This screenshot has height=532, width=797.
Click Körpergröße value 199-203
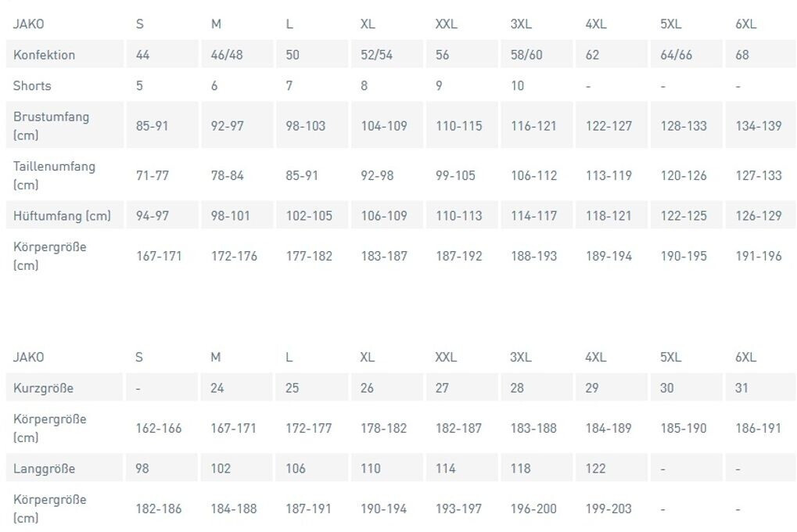[609, 509]
